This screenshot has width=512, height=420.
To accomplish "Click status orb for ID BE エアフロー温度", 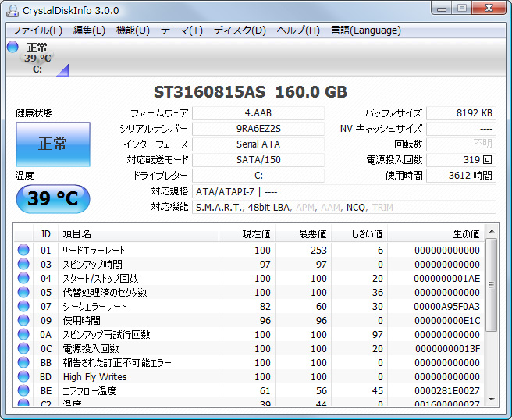I will pos(23,390).
